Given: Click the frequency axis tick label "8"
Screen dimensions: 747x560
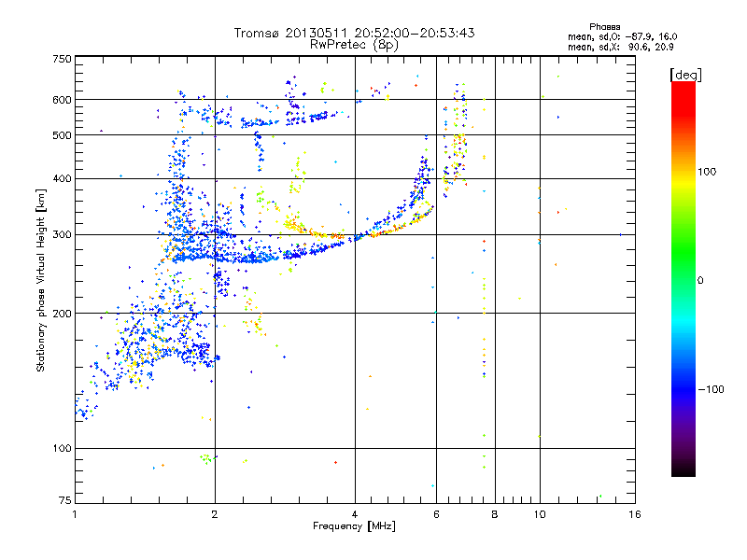Looking at the screenshot, I should pyautogui.click(x=495, y=514).
